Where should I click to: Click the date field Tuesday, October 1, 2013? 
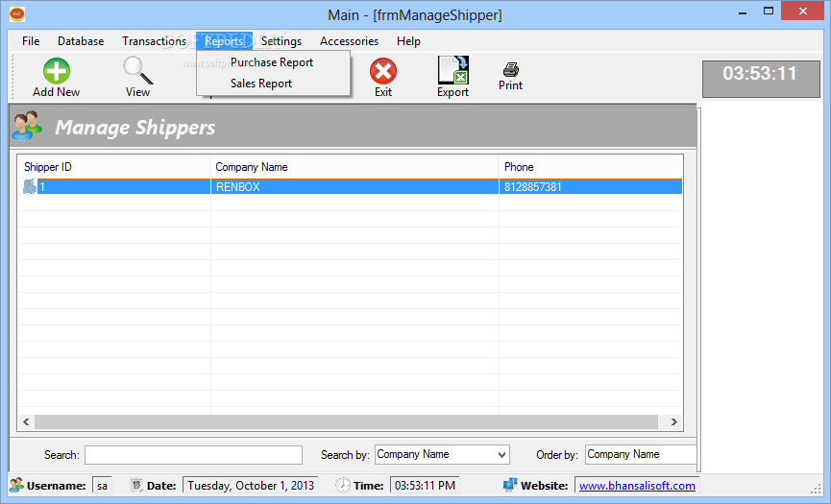click(250, 486)
